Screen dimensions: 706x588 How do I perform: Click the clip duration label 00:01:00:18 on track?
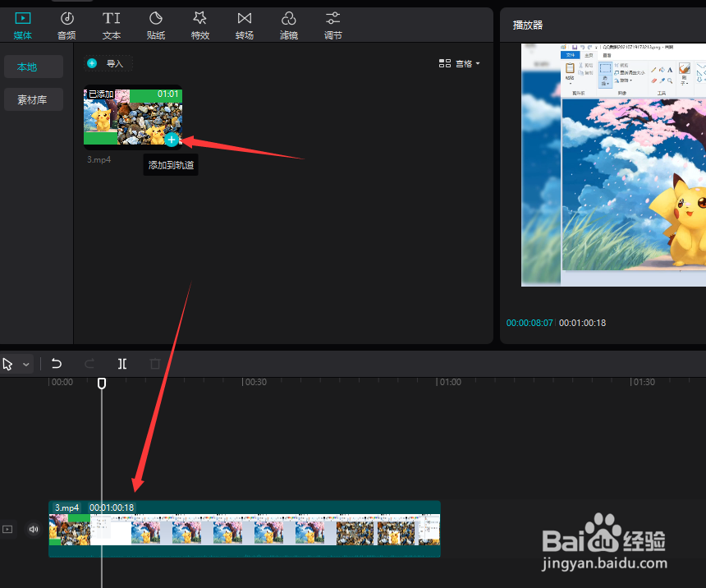112,508
